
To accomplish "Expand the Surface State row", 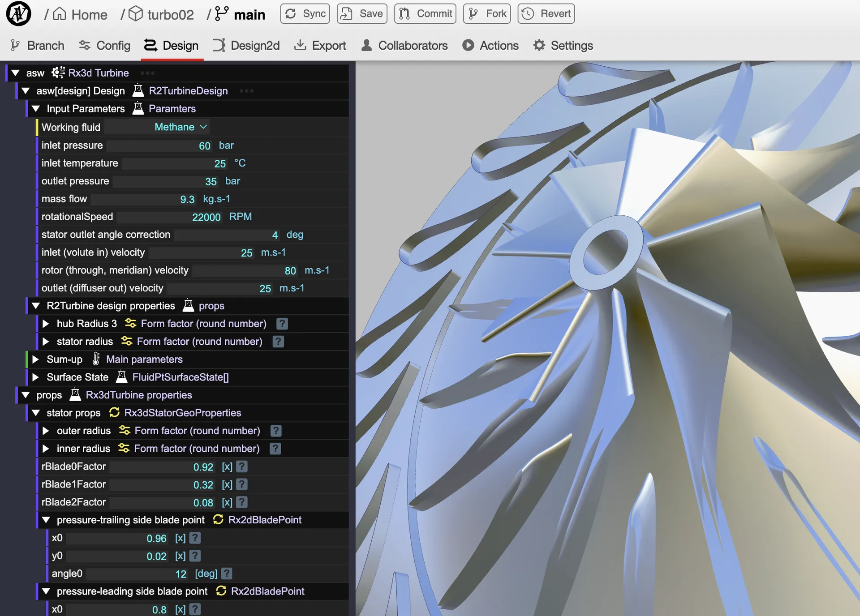I will pyautogui.click(x=35, y=377).
